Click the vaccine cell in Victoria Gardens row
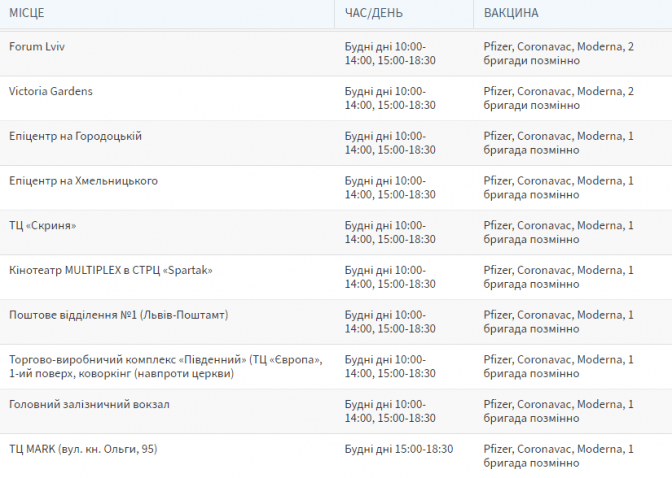672x478 pixels. tap(558, 98)
